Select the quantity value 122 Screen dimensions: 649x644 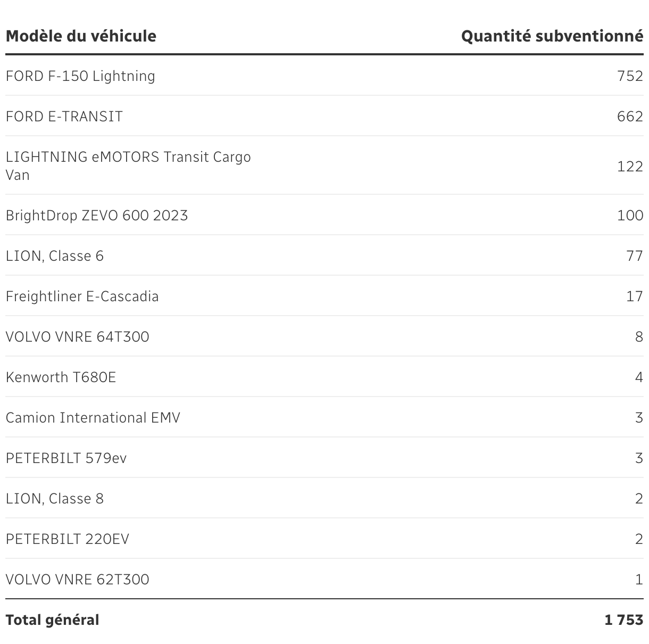[x=630, y=166]
